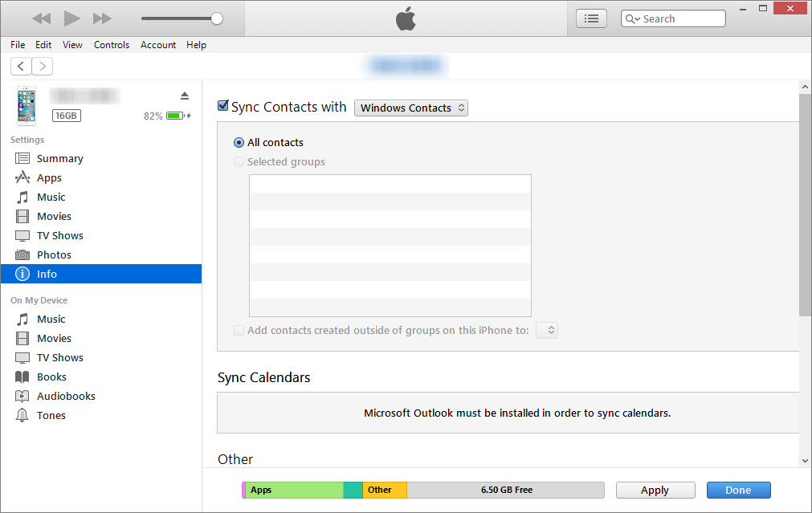
Task: Click the volume slider knob
Action: click(217, 18)
